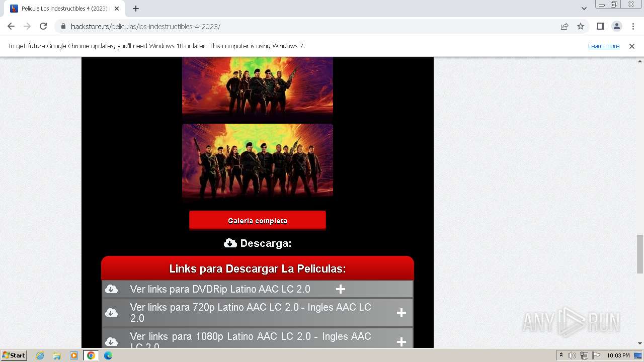Open the clock showing 10:03 PM
Viewport: 644px width, 362px height.
pyautogui.click(x=618, y=355)
